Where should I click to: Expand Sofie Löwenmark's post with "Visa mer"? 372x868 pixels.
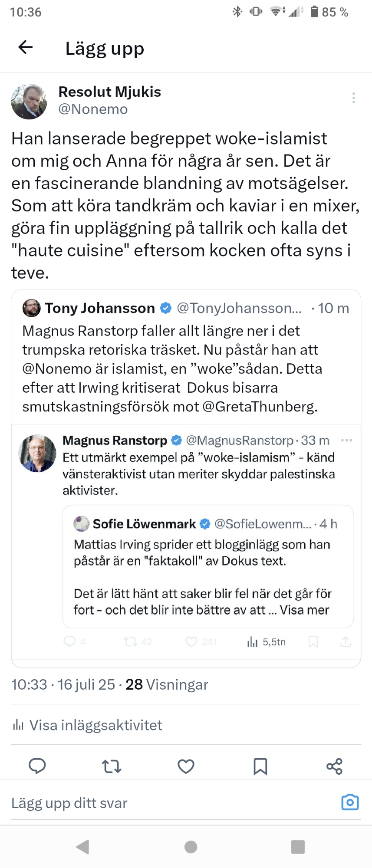(304, 610)
